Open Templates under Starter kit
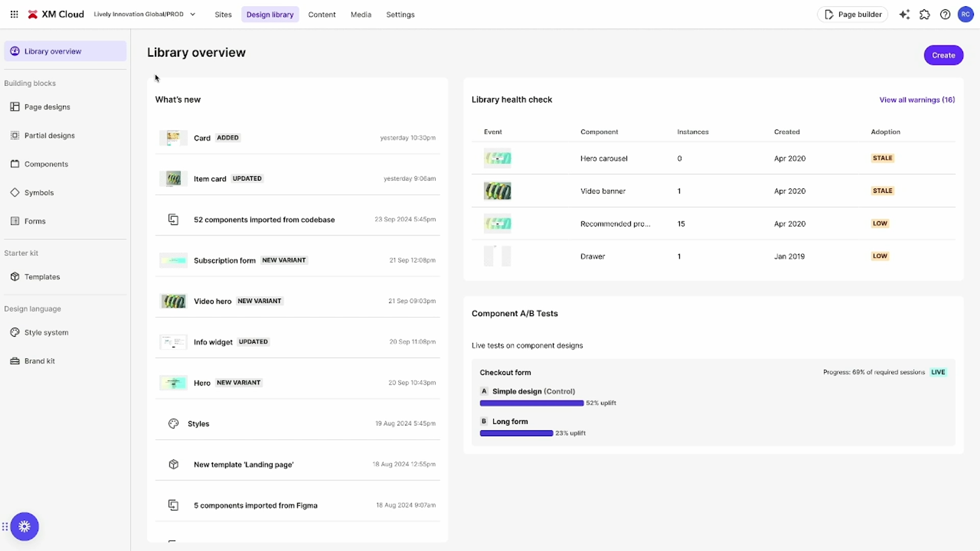Image resolution: width=980 pixels, height=551 pixels. click(42, 277)
